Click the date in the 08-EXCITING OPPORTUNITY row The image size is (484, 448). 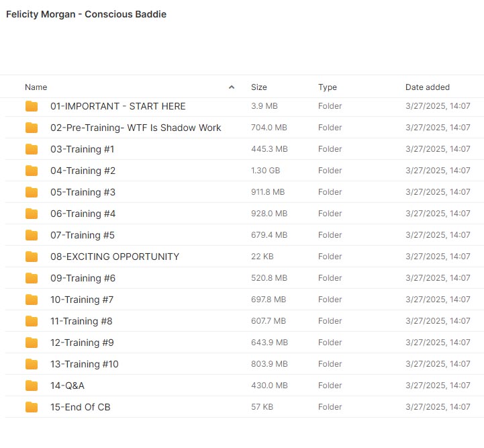[438, 257]
